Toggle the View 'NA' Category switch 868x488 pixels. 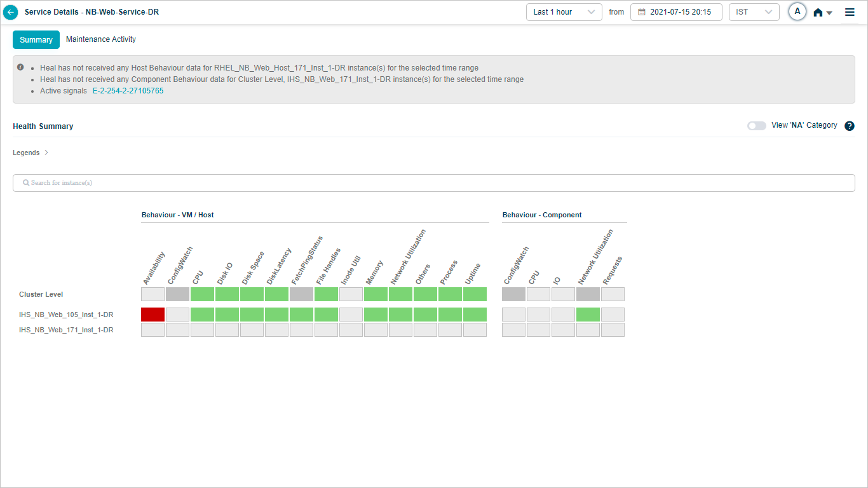[756, 126]
